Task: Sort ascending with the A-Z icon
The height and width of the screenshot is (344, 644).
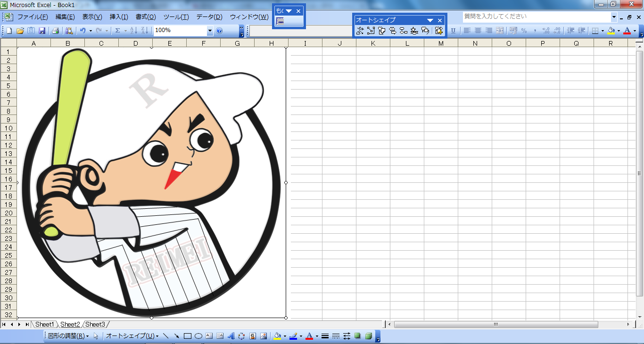Action: tap(133, 31)
